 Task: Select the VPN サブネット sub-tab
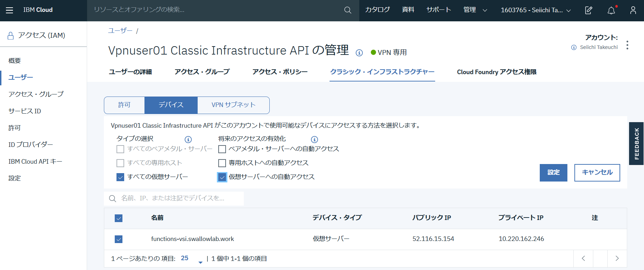point(233,105)
